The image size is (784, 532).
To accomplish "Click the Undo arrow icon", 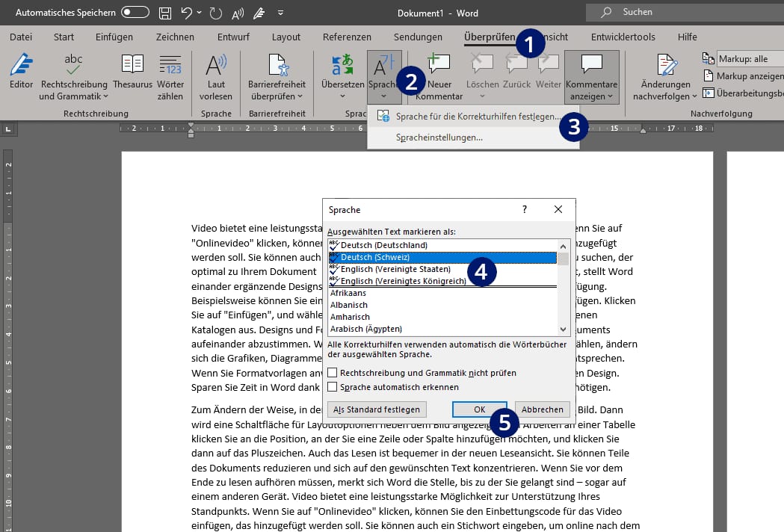I will click(x=187, y=13).
